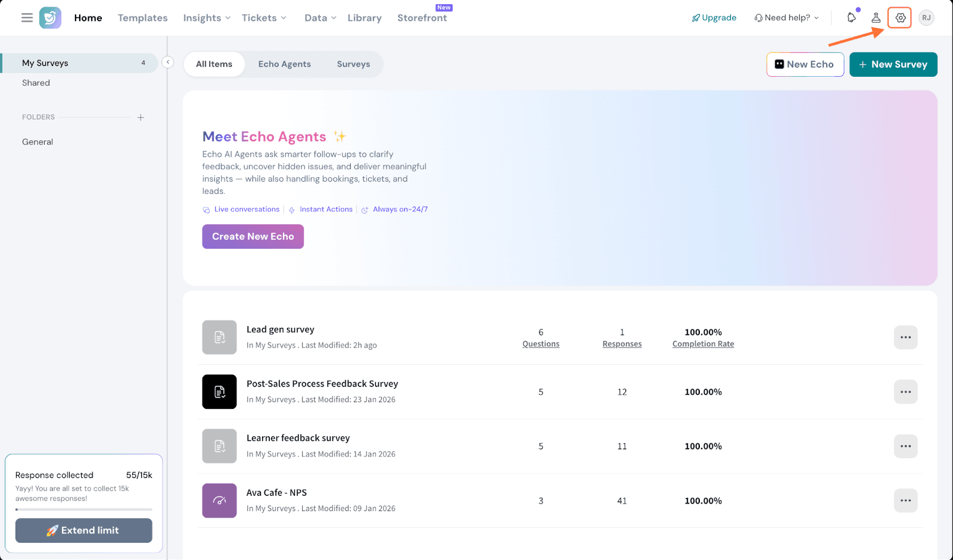Open the settings gear icon
Viewport: 953px width, 560px height.
900,18
